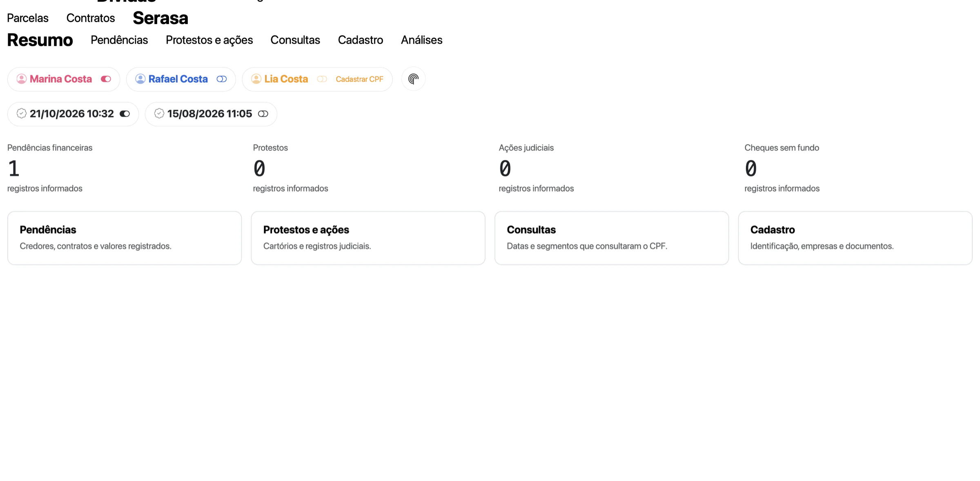Click Lia Costa's orange avatar icon
Viewport: 980px width, 481px height.
pos(256,79)
